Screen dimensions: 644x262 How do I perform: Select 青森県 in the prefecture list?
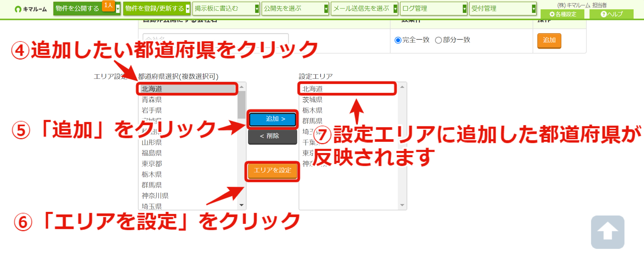coord(189,99)
